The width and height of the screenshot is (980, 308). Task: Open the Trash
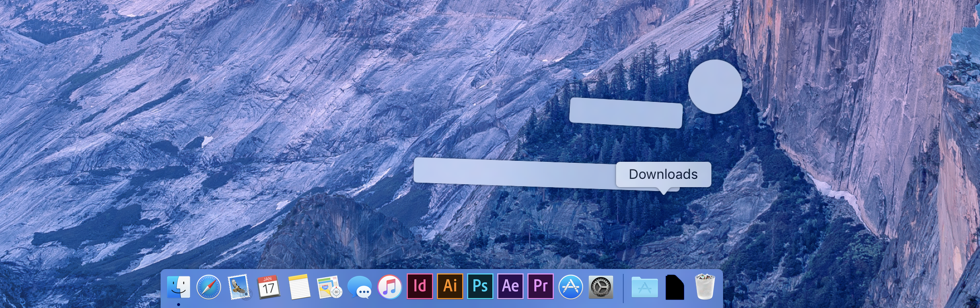(705, 287)
